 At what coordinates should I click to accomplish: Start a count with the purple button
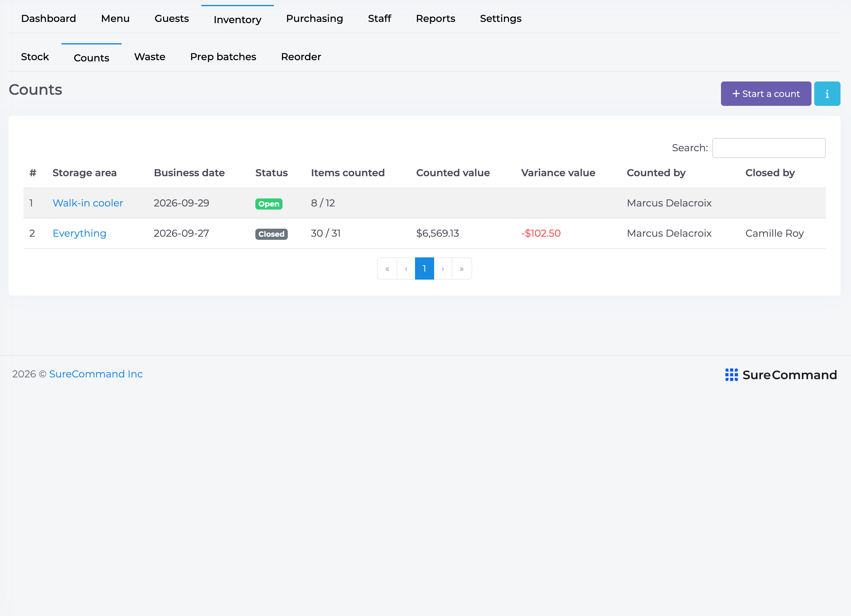765,94
